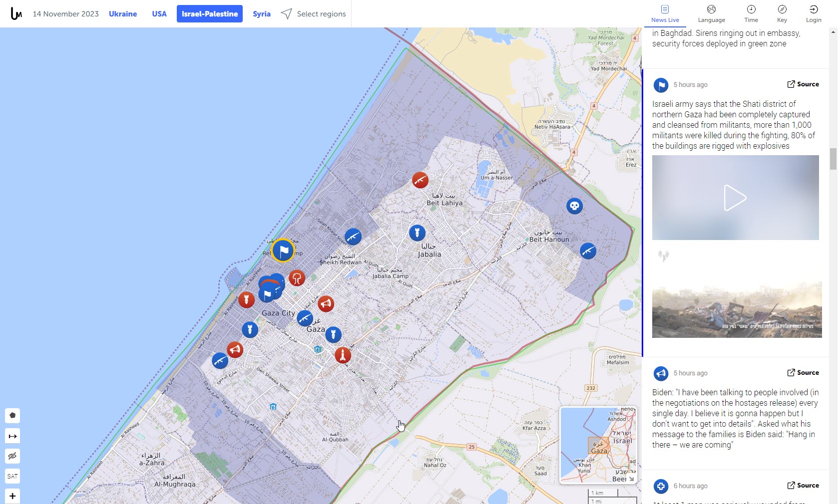Open the Select regions chooser
This screenshot has height=504, width=839.
pyautogui.click(x=313, y=14)
